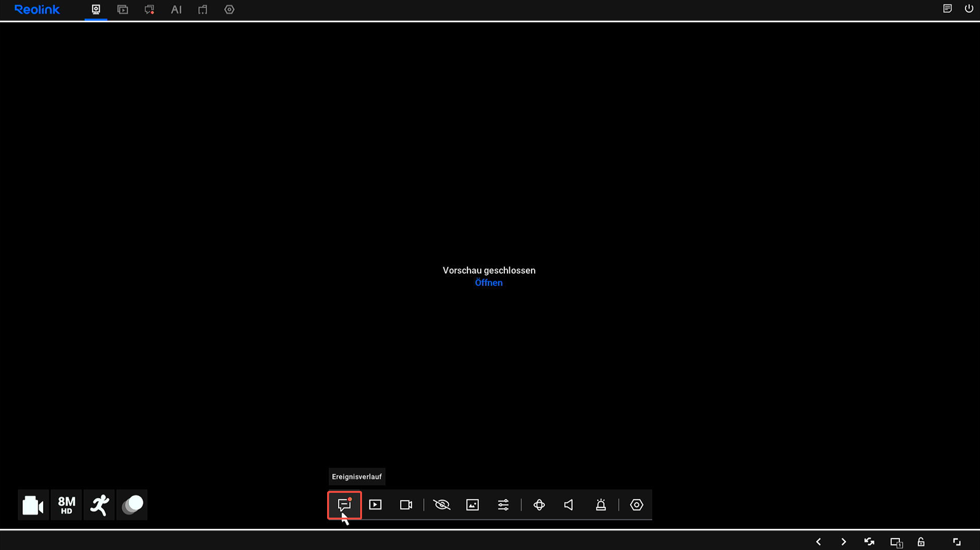Toggle the crossed-out eye preview visibility
This screenshot has width=980, height=550.
tap(441, 505)
